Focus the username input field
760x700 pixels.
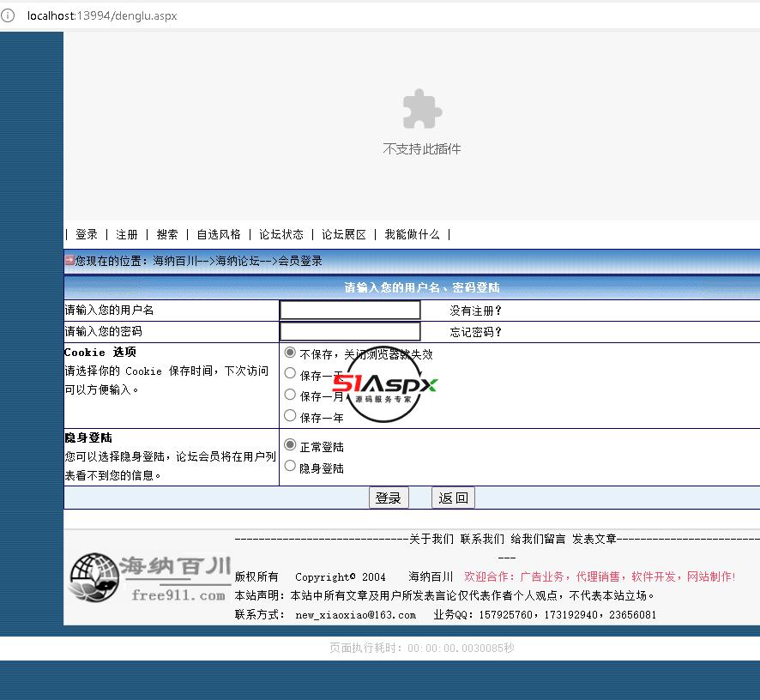[x=350, y=311]
